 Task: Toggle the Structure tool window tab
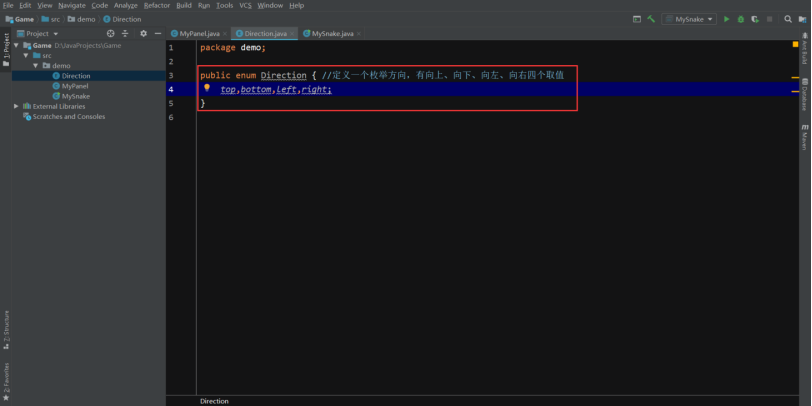point(6,329)
